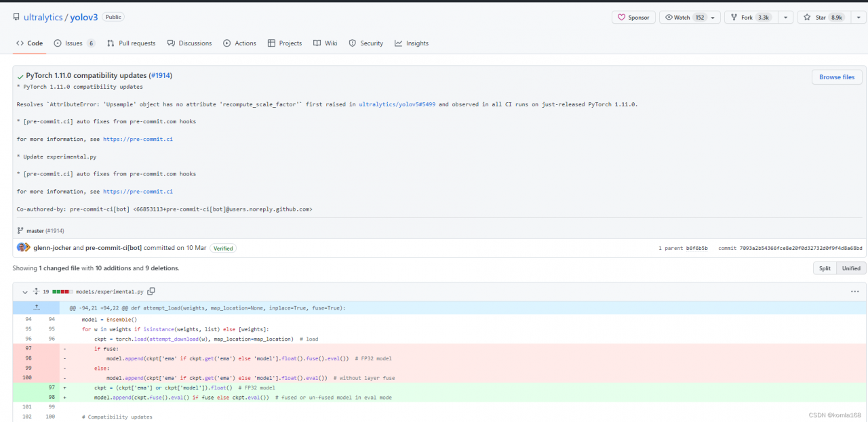The image size is (868, 422).
Task: Click the Browse files button
Action: point(837,77)
